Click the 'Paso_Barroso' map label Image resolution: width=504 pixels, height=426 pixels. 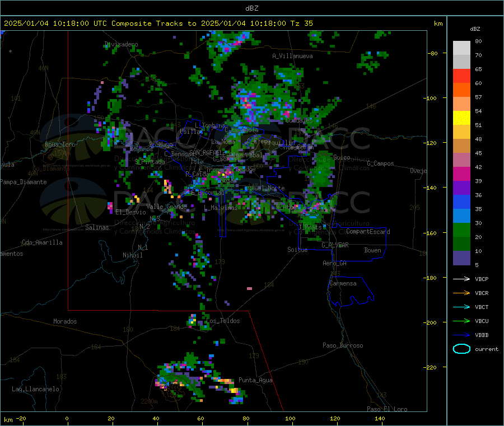(x=343, y=346)
